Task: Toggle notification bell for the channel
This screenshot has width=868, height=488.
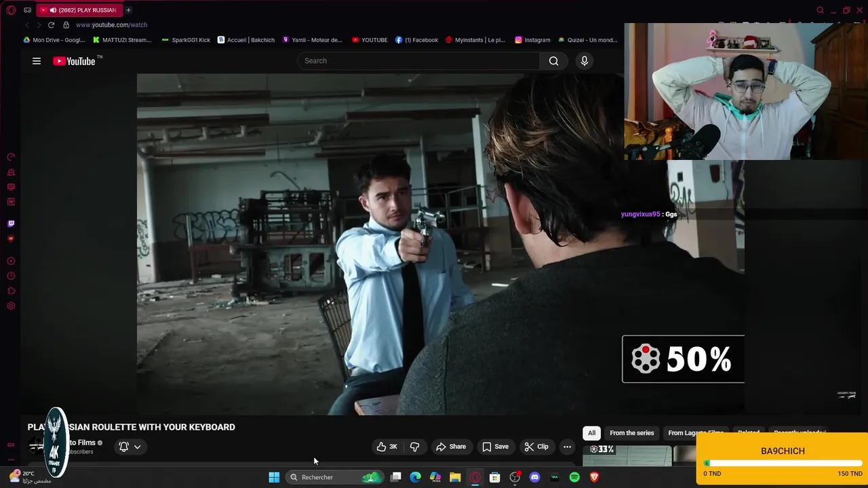Action: click(x=123, y=447)
